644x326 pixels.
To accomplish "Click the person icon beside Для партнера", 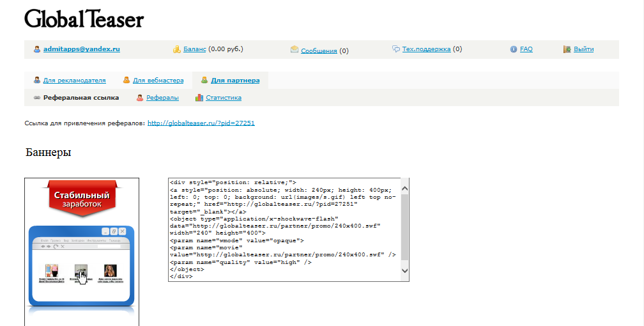I will pyautogui.click(x=204, y=80).
